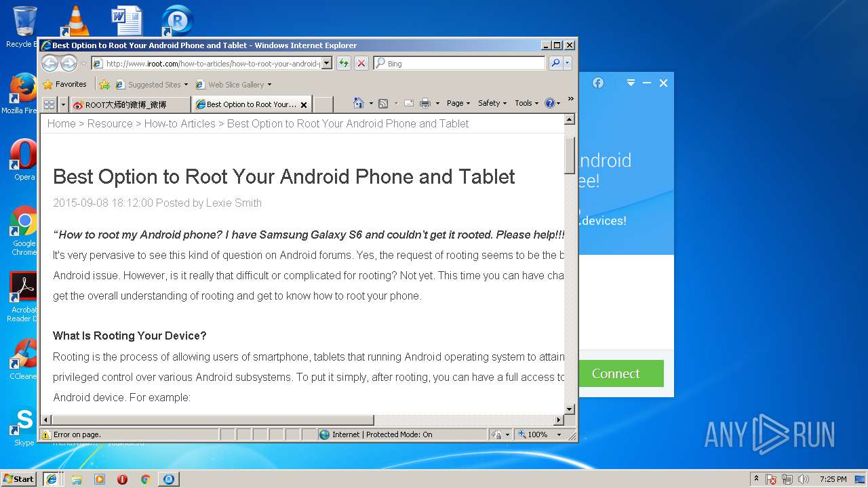
Task: Click the vertical scrollbar thumb
Action: (x=570, y=155)
